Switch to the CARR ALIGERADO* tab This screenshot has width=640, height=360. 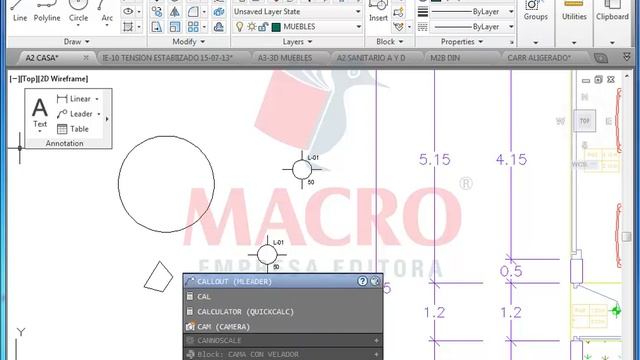(539, 58)
